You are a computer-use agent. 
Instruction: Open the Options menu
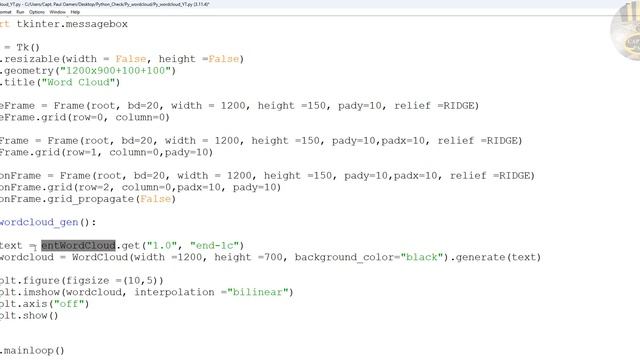37,12
